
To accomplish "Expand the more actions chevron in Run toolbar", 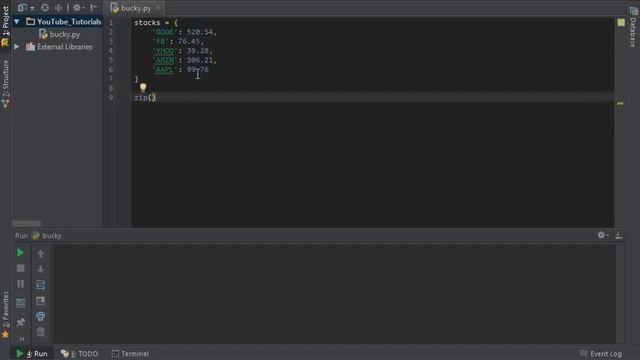I will 22,339.
